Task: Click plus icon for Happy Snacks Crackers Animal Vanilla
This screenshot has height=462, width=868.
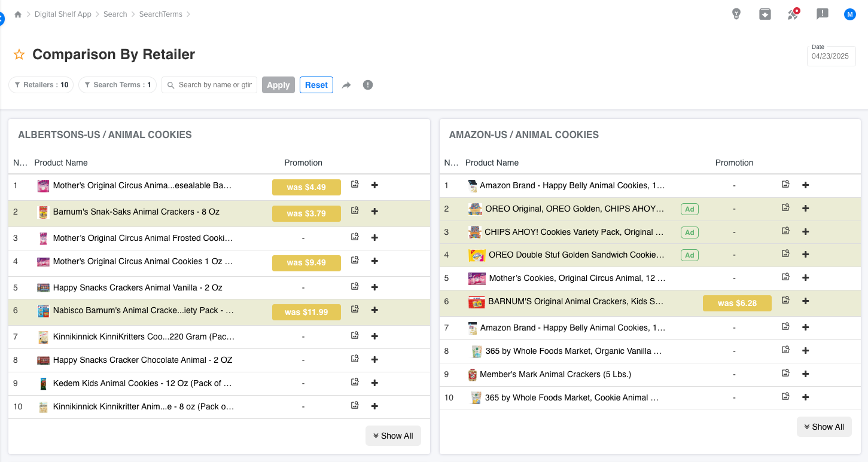Action: click(374, 287)
